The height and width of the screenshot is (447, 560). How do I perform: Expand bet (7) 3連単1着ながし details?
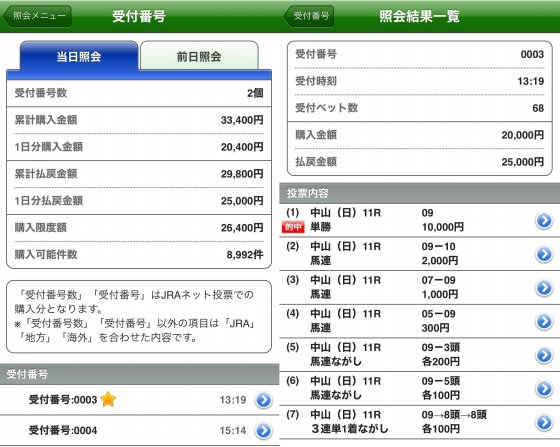(544, 422)
